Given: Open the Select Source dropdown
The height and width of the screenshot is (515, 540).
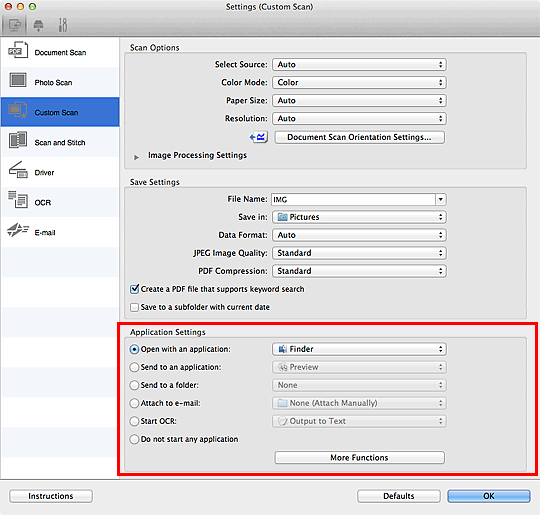Looking at the screenshot, I should 359,64.
